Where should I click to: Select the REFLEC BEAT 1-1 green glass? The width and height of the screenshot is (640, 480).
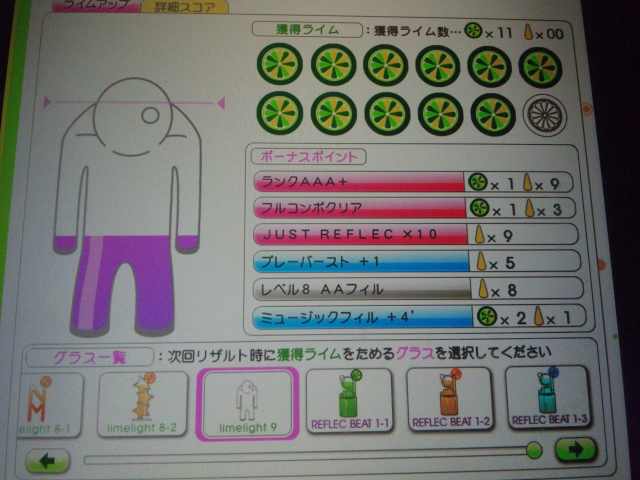[x=350, y=400]
